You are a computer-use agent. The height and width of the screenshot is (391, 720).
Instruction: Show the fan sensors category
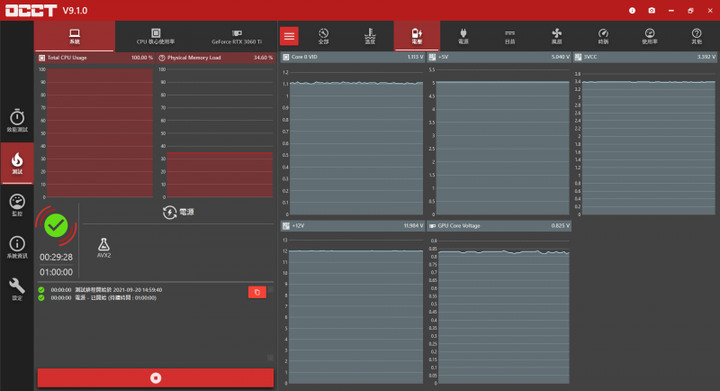click(557, 36)
